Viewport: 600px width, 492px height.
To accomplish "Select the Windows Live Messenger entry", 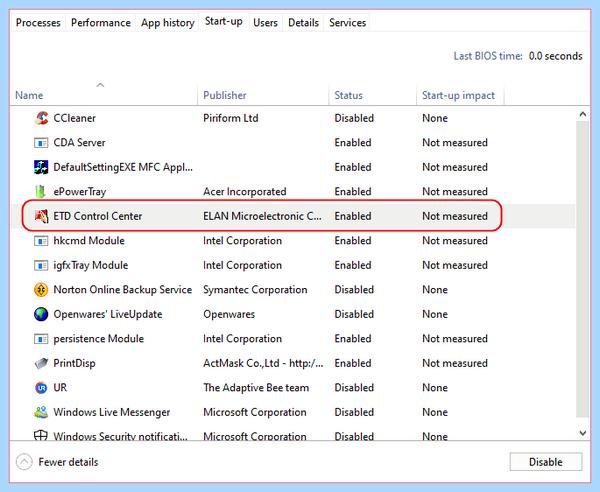I will [111, 412].
